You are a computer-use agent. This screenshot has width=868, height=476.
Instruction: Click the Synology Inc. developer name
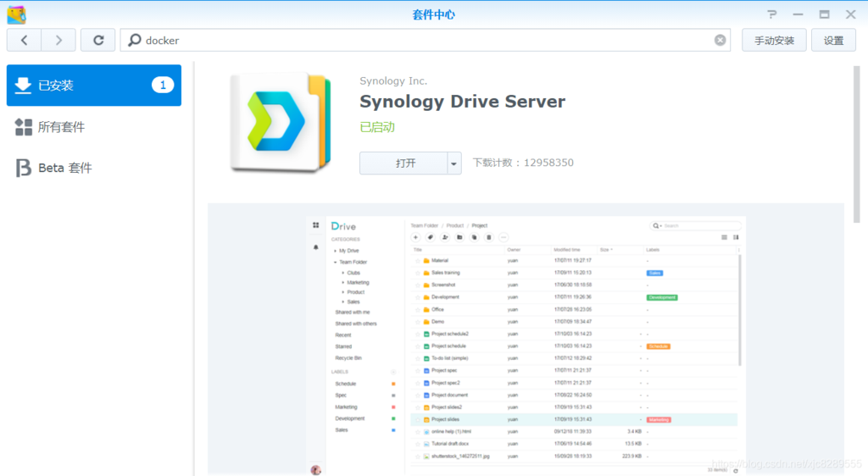pos(393,80)
